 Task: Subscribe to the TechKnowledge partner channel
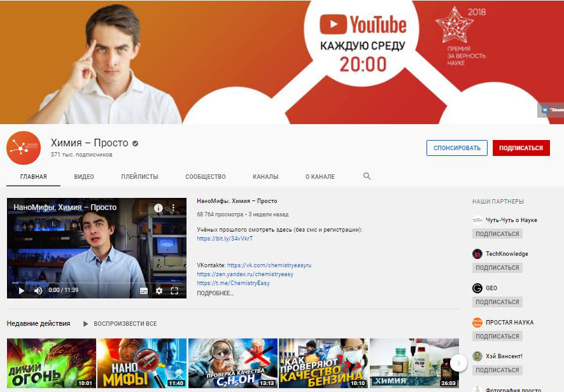(497, 268)
